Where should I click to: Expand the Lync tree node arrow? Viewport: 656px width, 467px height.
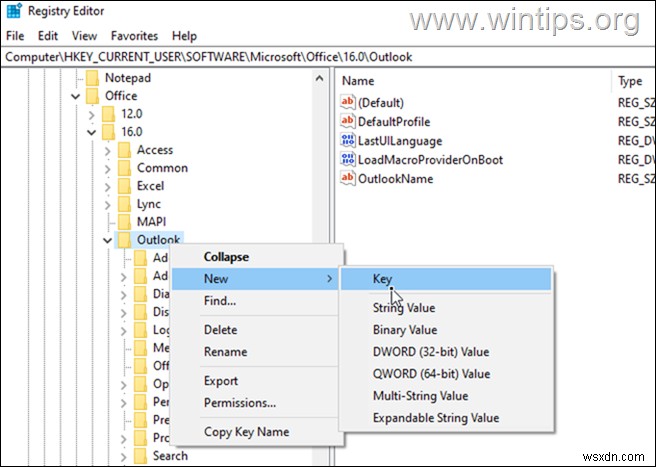[x=108, y=204]
